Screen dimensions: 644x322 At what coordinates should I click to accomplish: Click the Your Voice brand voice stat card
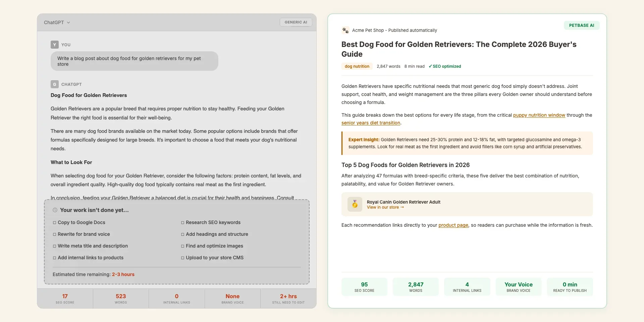519,287
